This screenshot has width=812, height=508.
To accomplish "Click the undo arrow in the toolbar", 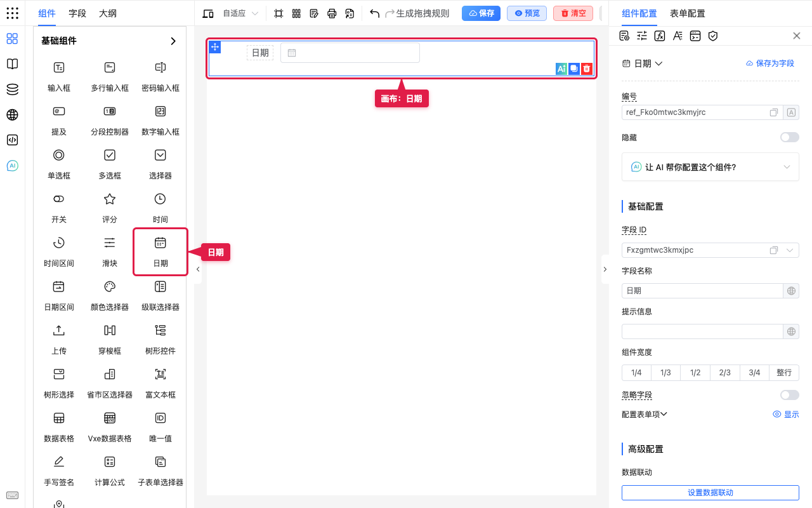I will pyautogui.click(x=374, y=13).
